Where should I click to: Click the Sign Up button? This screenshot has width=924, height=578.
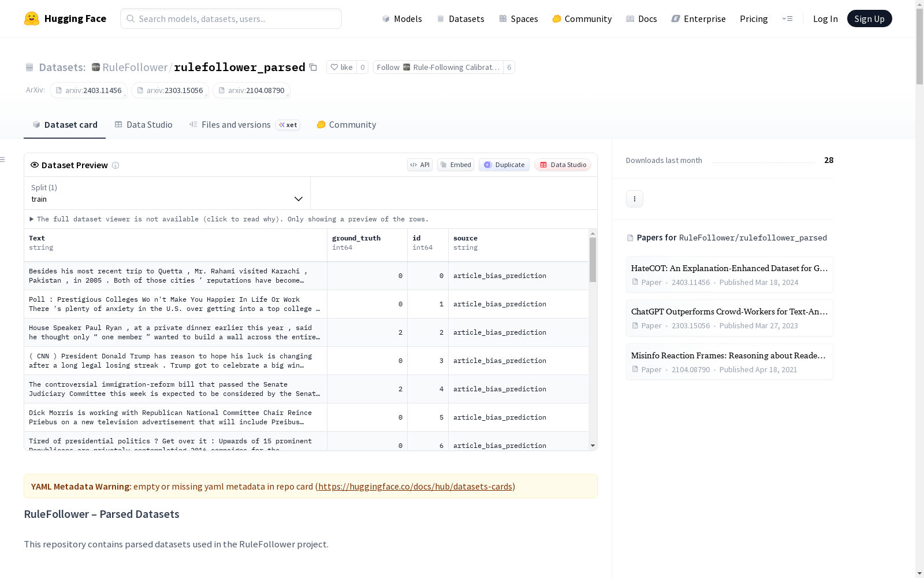(869, 18)
